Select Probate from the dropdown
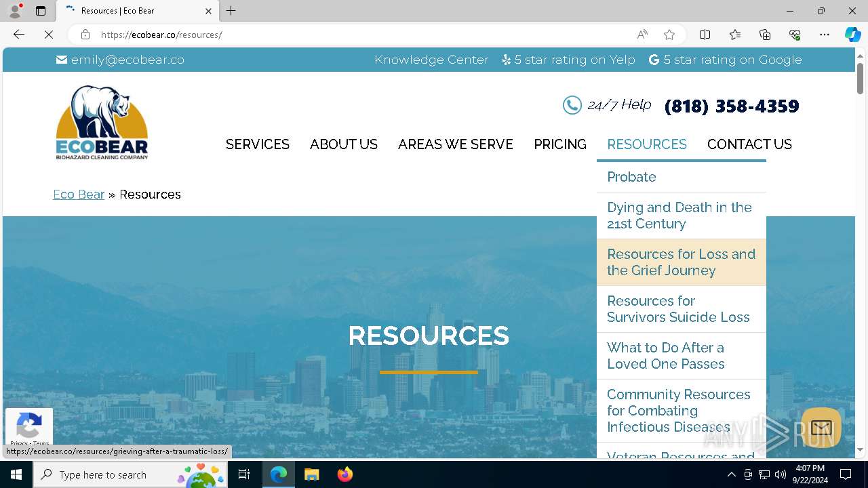The height and width of the screenshot is (488, 868). tap(682, 177)
